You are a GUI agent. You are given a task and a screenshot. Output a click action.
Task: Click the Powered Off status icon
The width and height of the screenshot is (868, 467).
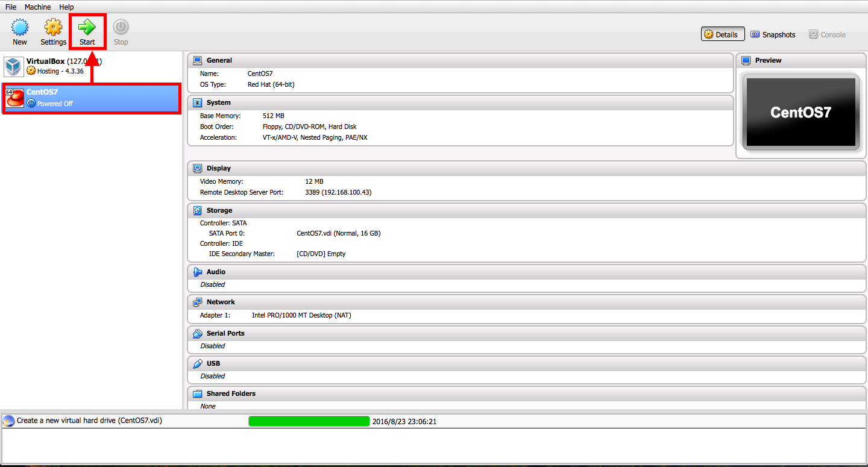[31, 103]
